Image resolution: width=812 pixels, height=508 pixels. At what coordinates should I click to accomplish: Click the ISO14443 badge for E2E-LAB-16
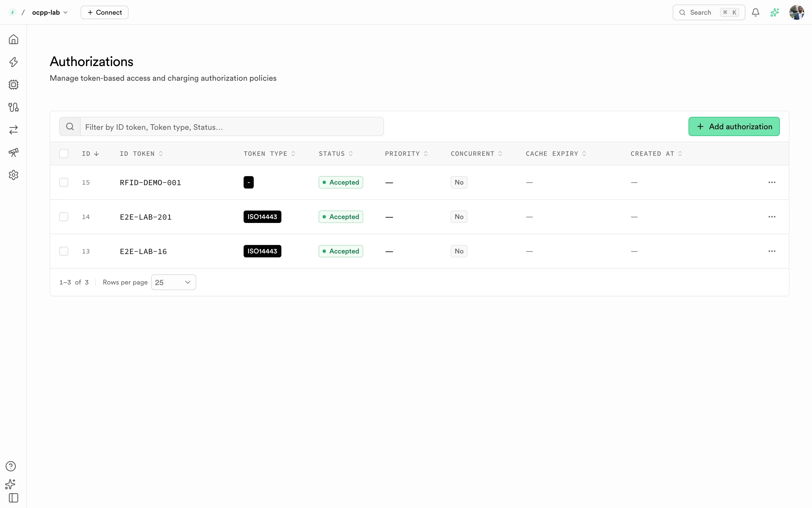[262, 251]
